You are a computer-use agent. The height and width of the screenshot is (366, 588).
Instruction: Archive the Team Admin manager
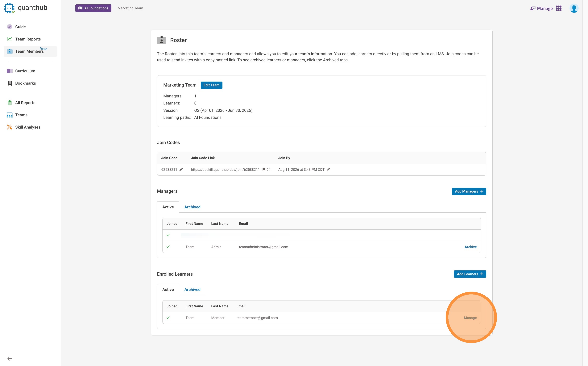point(470,247)
